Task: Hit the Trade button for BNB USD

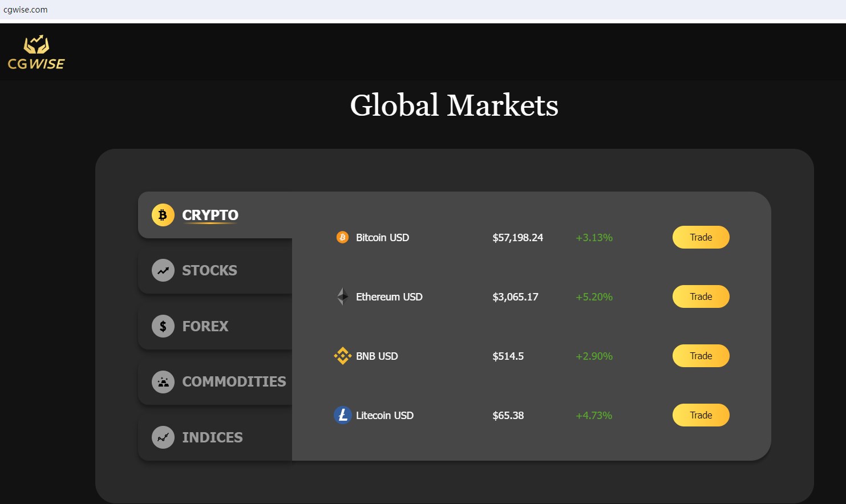Action: 701,356
